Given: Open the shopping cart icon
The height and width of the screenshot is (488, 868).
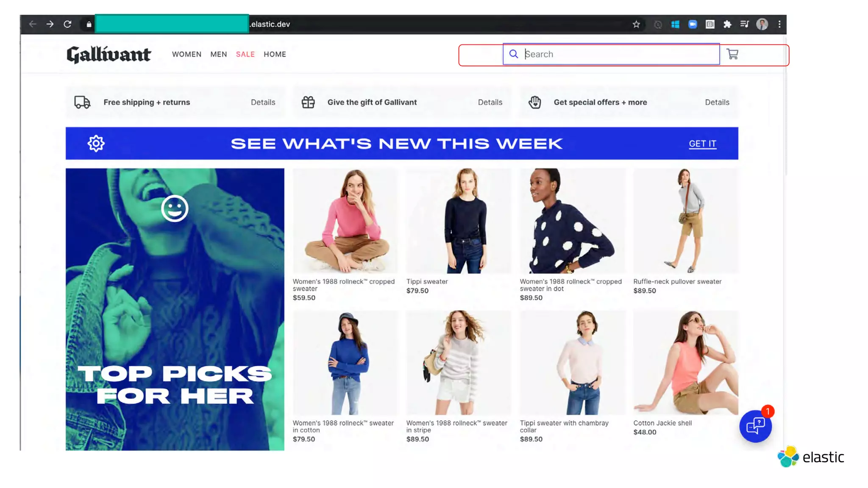Looking at the screenshot, I should (732, 54).
